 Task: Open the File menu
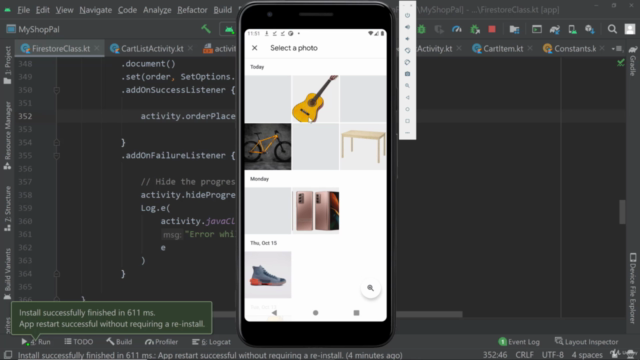click(x=24, y=10)
